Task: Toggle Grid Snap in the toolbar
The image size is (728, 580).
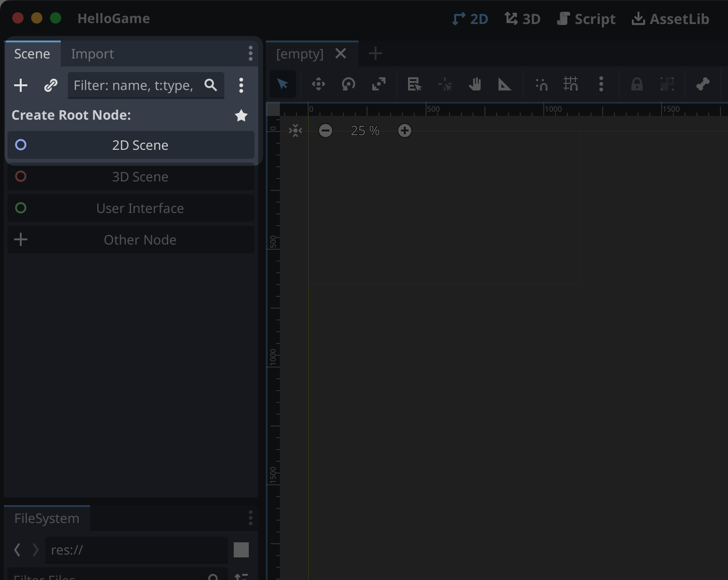Action: click(x=571, y=84)
